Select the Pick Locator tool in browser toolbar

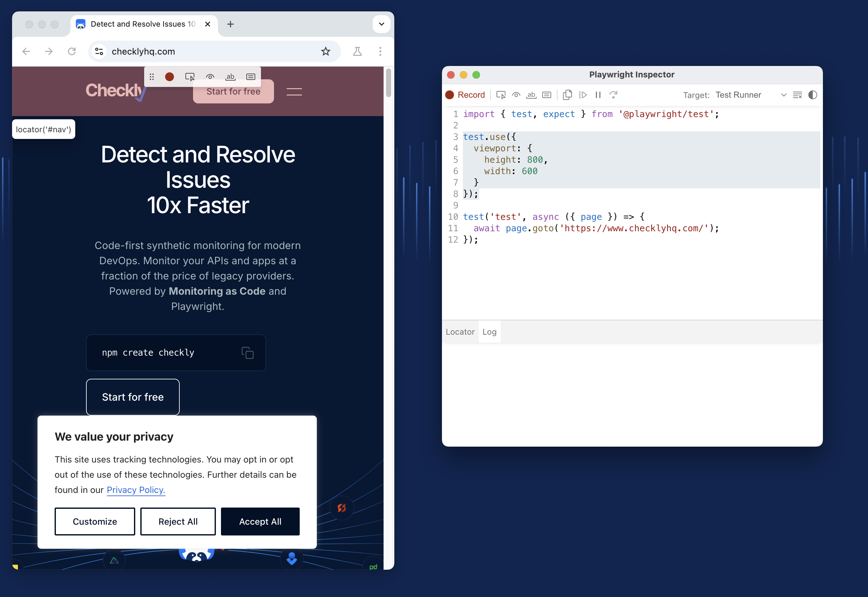coord(190,76)
